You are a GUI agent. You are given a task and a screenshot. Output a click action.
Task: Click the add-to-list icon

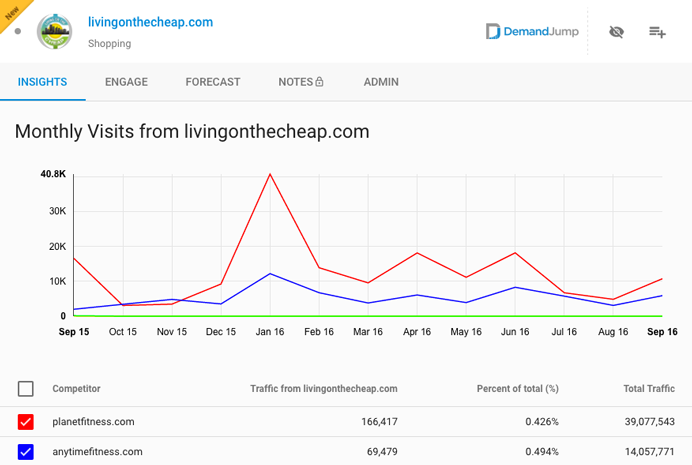pyautogui.click(x=657, y=32)
